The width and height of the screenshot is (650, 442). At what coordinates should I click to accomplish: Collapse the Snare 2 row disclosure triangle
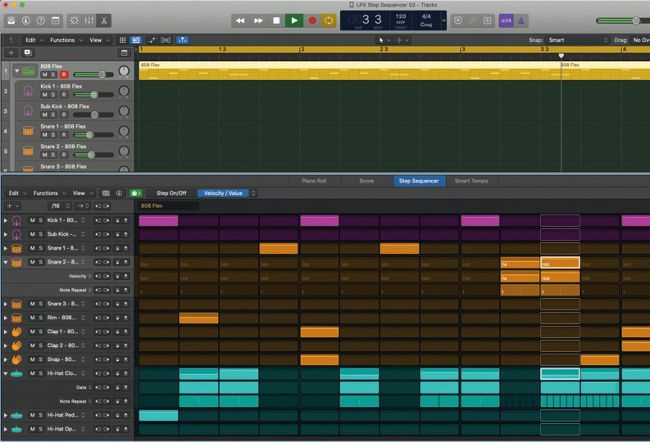pyautogui.click(x=6, y=262)
